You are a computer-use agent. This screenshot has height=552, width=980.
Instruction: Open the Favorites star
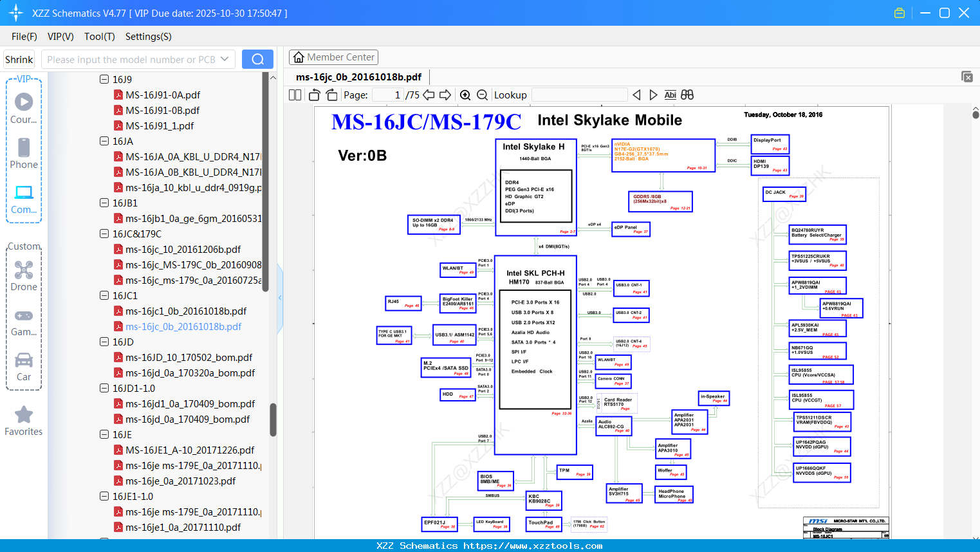[x=24, y=414]
